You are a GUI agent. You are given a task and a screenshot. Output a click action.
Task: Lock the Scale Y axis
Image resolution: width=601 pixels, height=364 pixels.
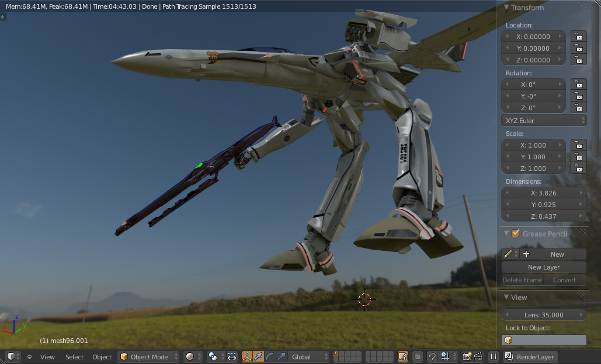(578, 156)
